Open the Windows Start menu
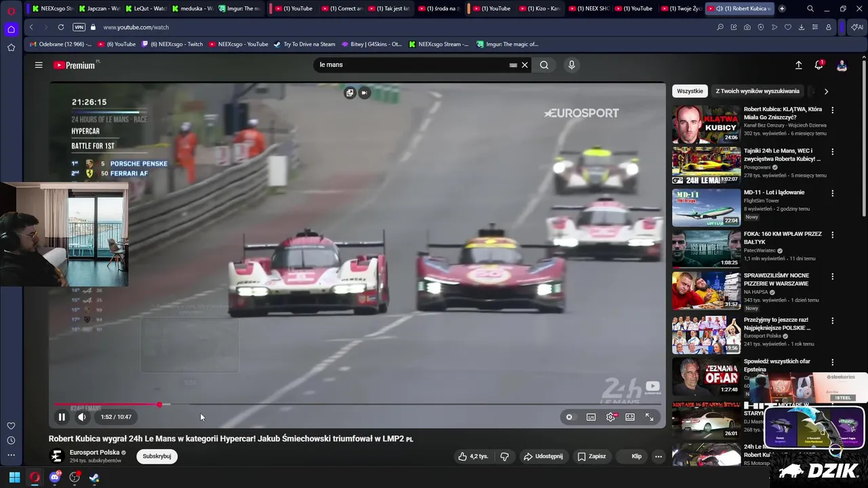This screenshot has width=868, height=488. [x=14, y=477]
